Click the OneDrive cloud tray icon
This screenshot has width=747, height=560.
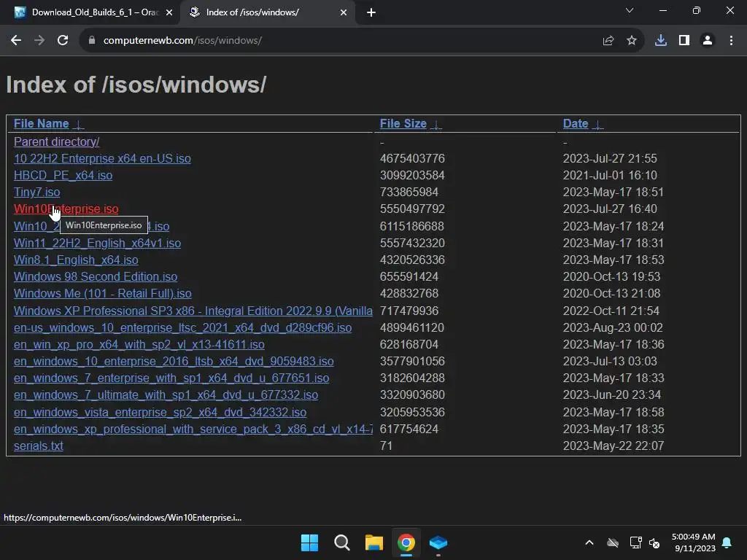613,542
